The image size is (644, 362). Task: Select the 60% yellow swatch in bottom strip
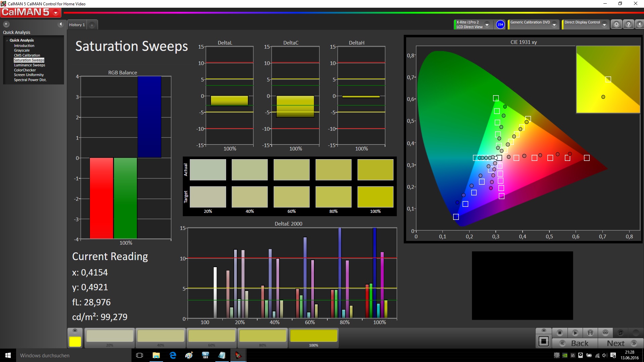(x=212, y=336)
